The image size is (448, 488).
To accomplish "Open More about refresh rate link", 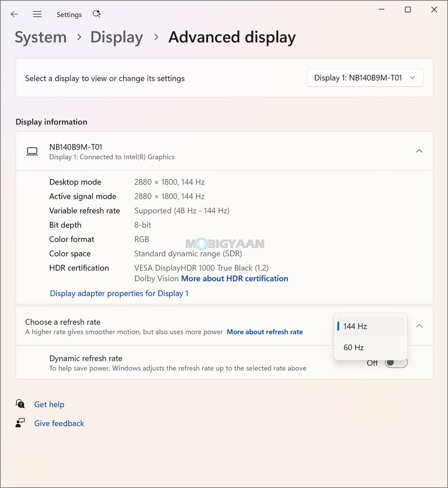I will pyautogui.click(x=265, y=332).
